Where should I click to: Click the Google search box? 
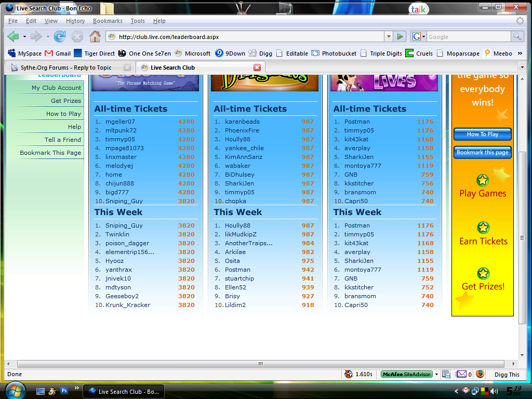click(469, 37)
